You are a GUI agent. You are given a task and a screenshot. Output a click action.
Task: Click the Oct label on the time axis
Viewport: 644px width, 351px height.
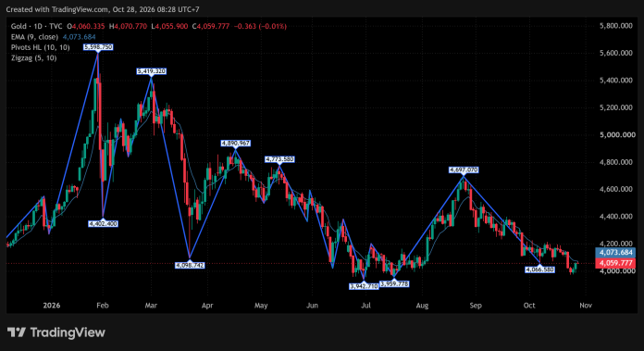529,306
